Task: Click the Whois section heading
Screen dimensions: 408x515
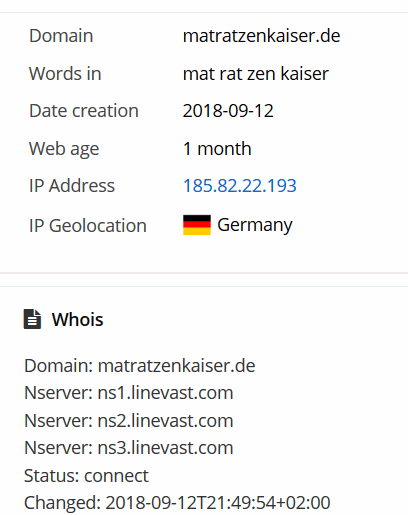Action: (77, 319)
